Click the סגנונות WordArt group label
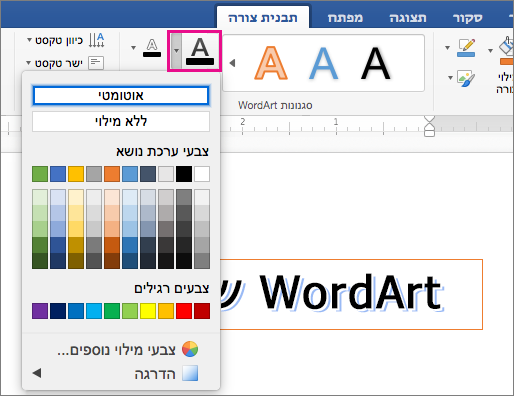 click(275, 106)
